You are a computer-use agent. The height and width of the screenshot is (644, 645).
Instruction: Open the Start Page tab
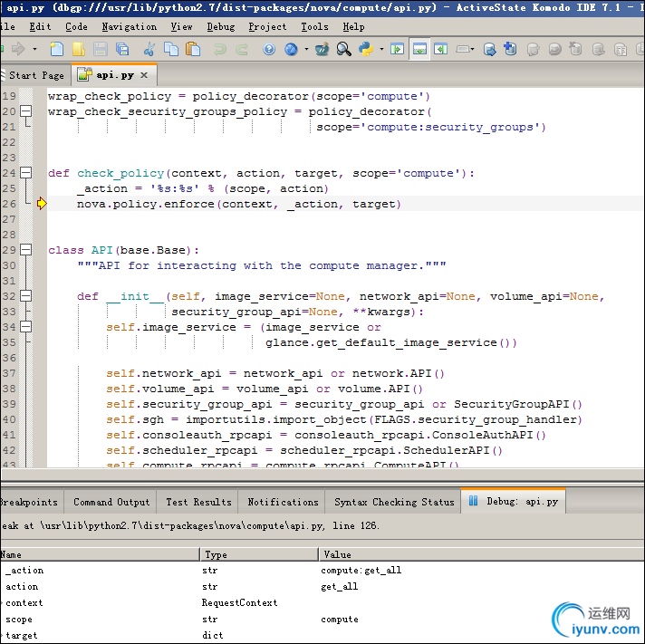pyautogui.click(x=35, y=75)
